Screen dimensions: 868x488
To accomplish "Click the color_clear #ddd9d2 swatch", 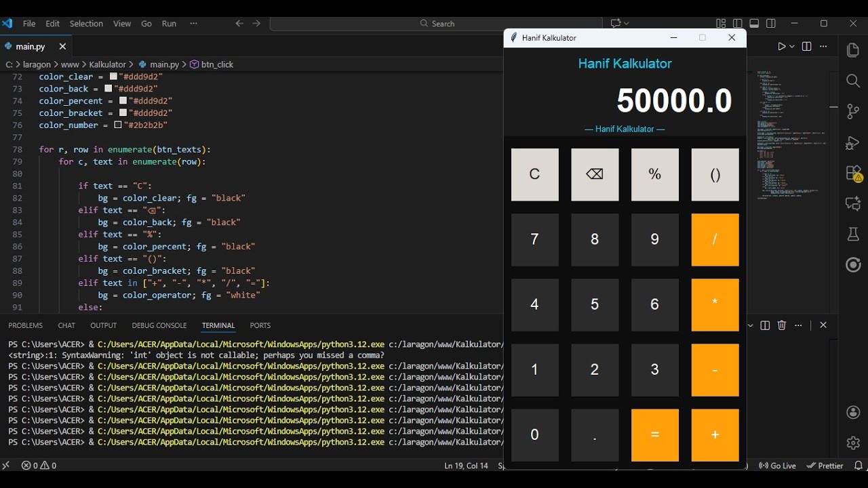I will click(113, 77).
